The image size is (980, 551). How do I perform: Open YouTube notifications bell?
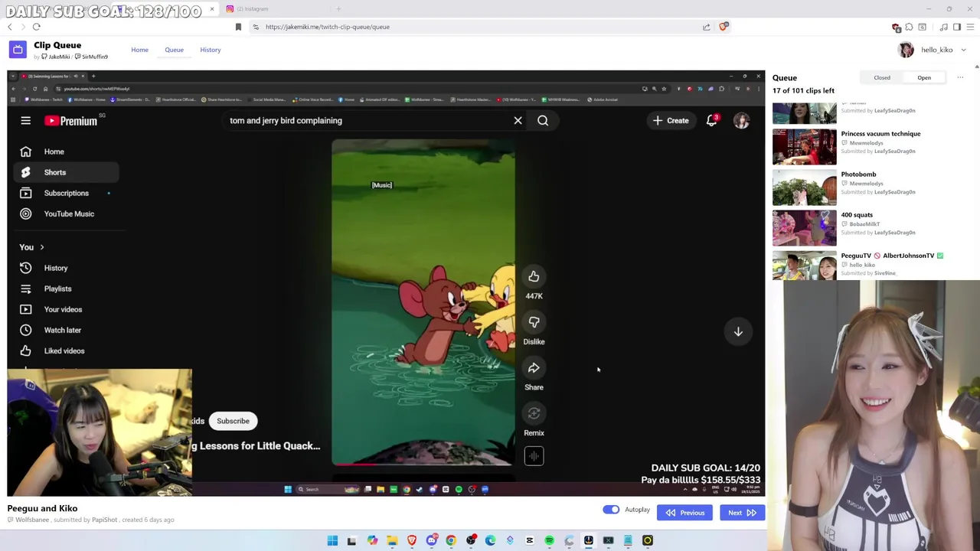click(x=712, y=120)
